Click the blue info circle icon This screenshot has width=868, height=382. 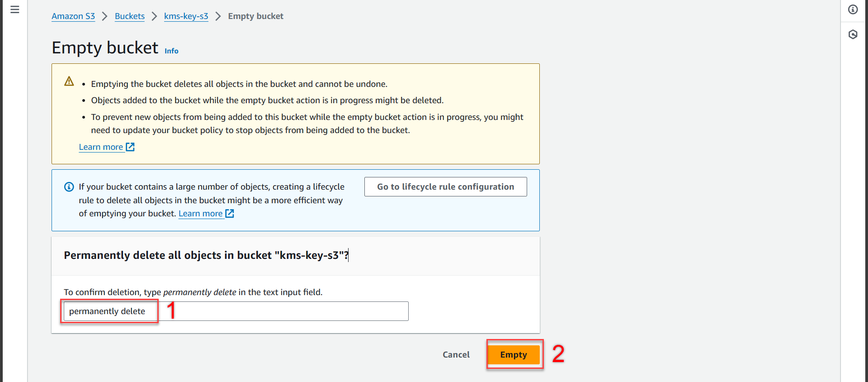[69, 187]
